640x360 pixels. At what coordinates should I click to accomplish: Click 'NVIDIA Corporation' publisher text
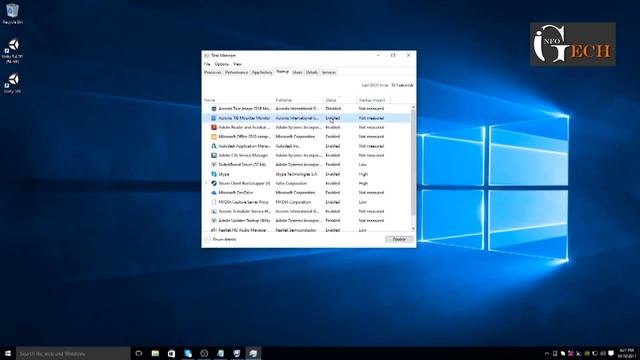tap(293, 202)
